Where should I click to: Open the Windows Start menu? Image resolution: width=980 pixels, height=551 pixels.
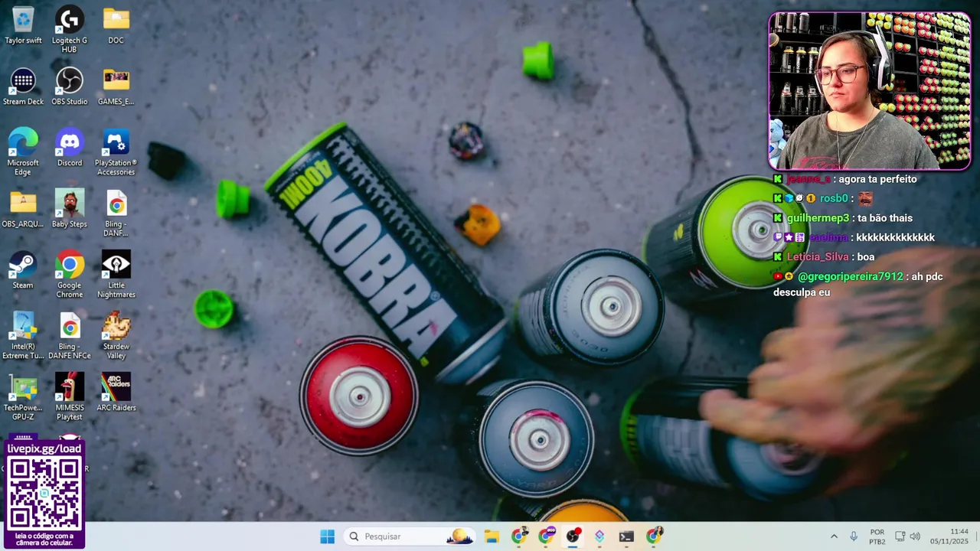327,536
